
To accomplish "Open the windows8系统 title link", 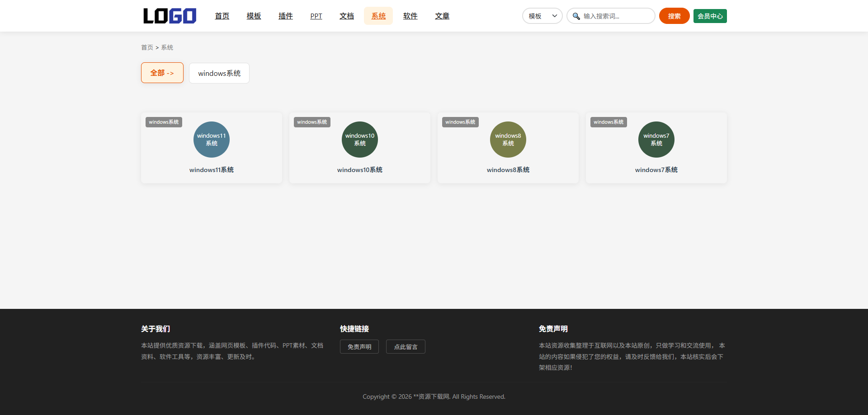I will [x=508, y=170].
